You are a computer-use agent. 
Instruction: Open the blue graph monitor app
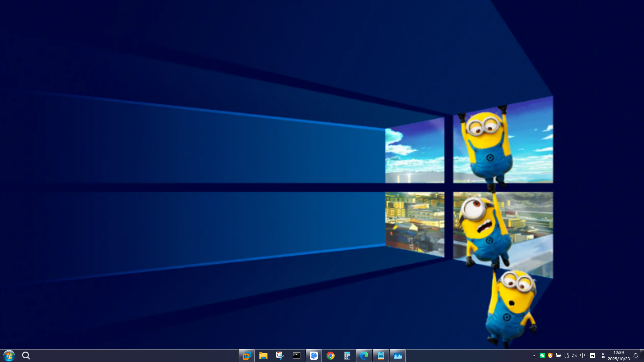click(398, 356)
